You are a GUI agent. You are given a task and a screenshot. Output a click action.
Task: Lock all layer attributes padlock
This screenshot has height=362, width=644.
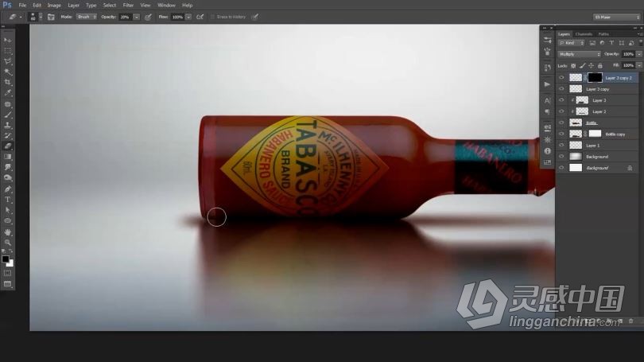point(600,66)
